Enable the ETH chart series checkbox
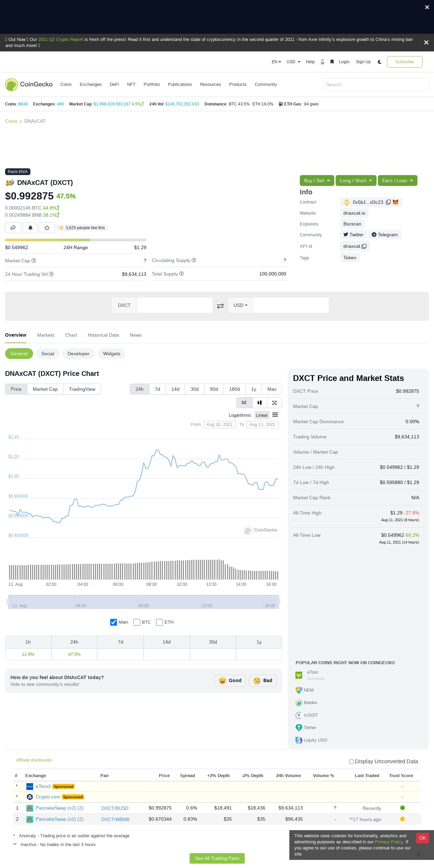Image resolution: width=434 pixels, height=868 pixels. pyautogui.click(x=160, y=622)
